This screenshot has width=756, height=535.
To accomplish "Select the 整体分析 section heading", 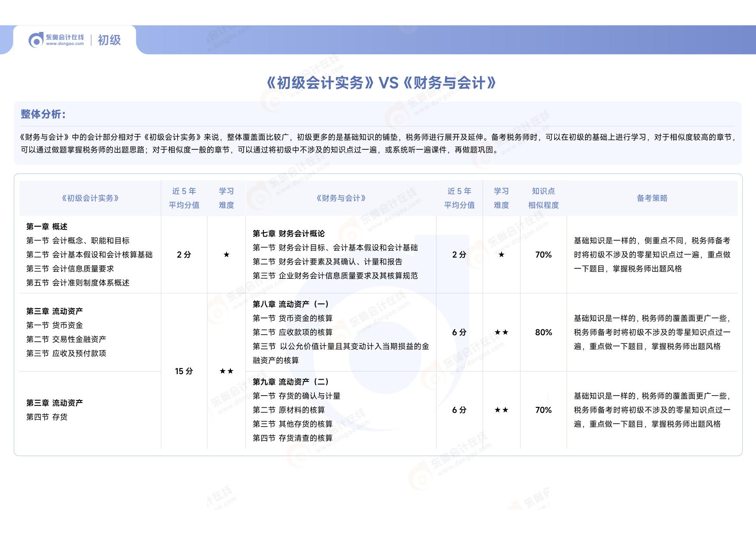I will point(43,114).
